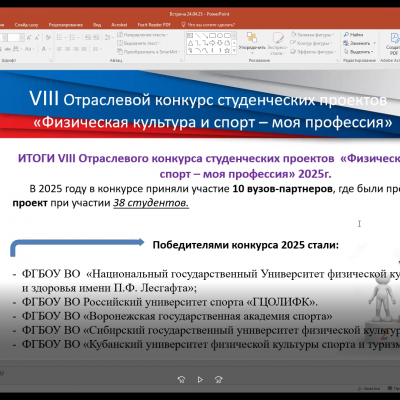This screenshot has width=400, height=400.
Task: Open line spacing options
Action: coord(109,37)
